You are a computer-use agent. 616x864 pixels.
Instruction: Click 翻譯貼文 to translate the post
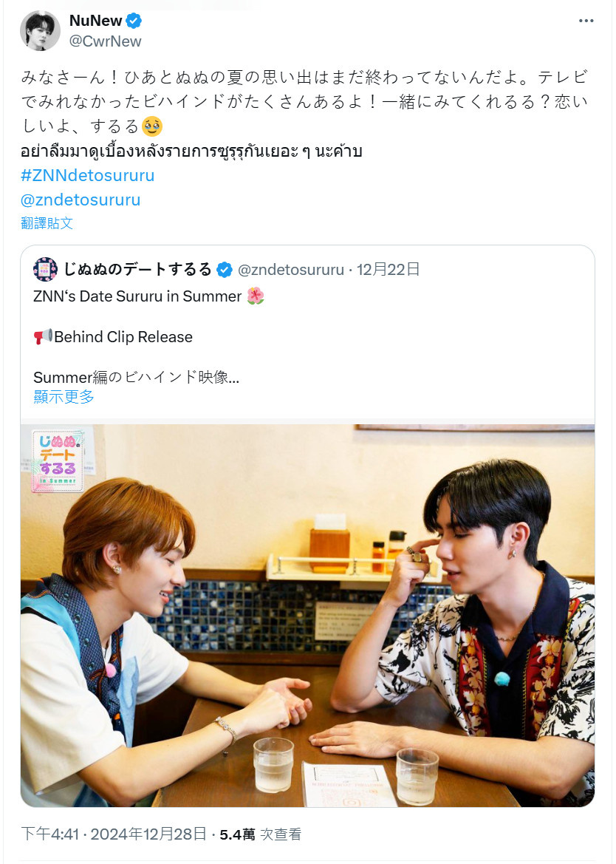[47, 222]
